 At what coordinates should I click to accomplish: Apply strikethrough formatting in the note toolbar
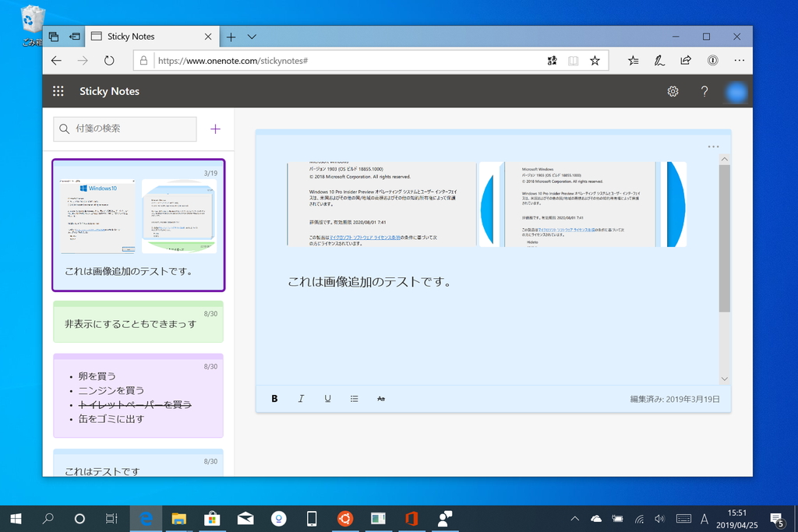pos(381,398)
